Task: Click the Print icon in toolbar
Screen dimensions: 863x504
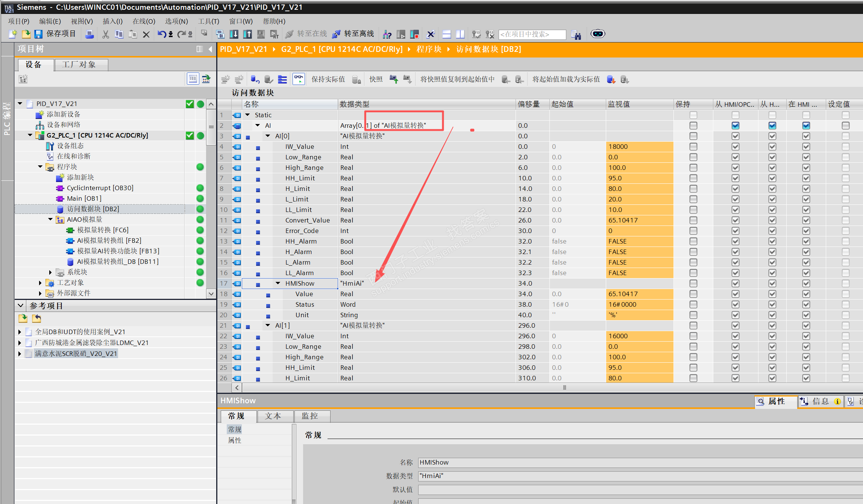Action: 89,34
